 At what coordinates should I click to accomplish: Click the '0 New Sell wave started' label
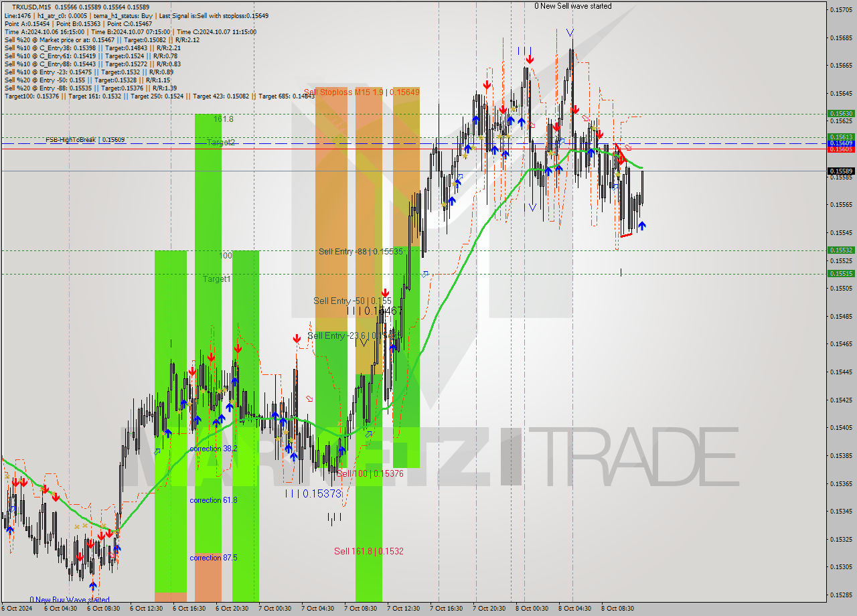[572, 6]
